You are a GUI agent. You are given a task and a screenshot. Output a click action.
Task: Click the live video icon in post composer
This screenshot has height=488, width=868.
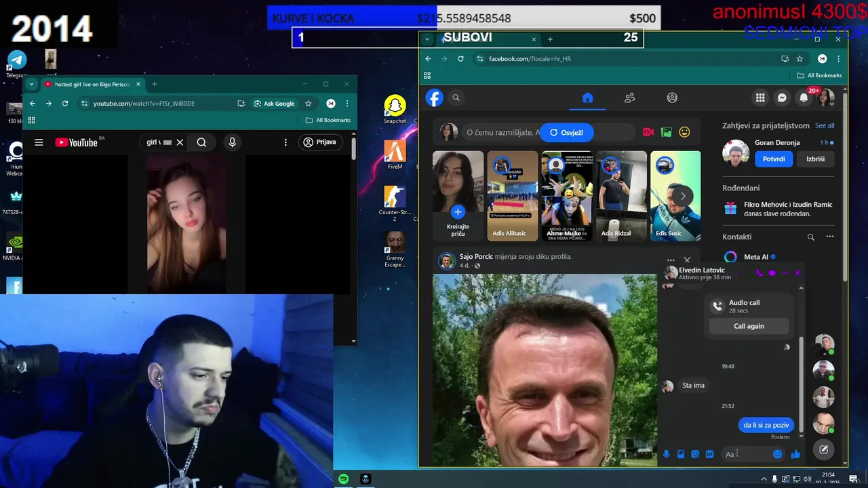tap(648, 132)
